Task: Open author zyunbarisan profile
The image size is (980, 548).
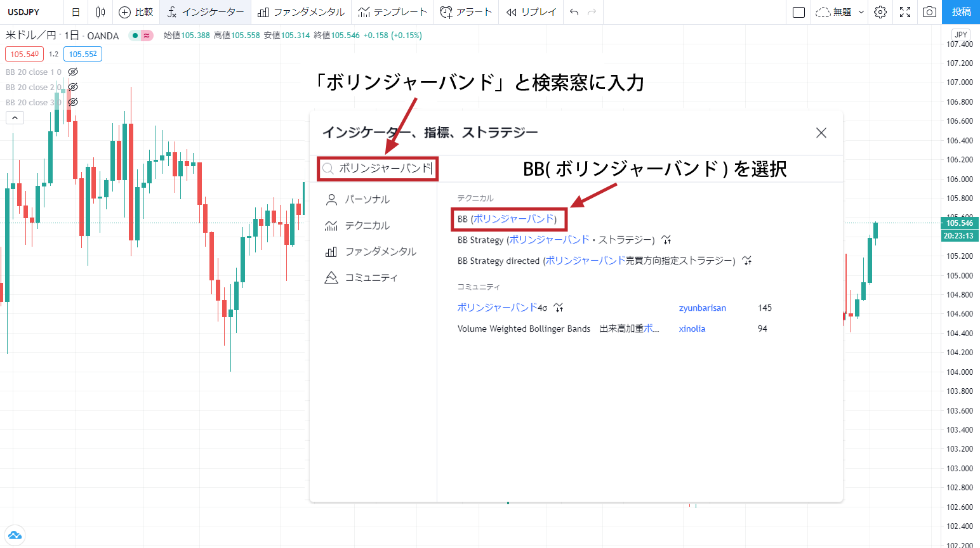Action: coord(702,308)
